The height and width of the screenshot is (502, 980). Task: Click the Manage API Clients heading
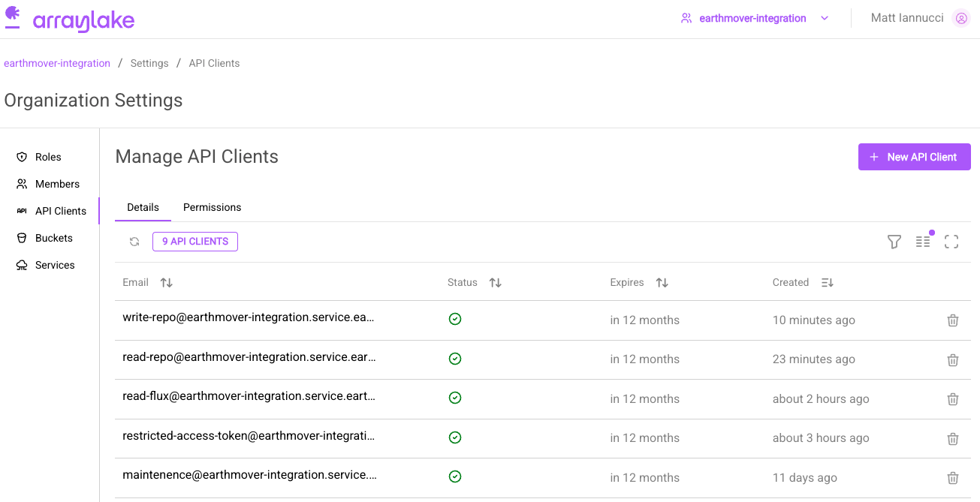click(x=197, y=157)
